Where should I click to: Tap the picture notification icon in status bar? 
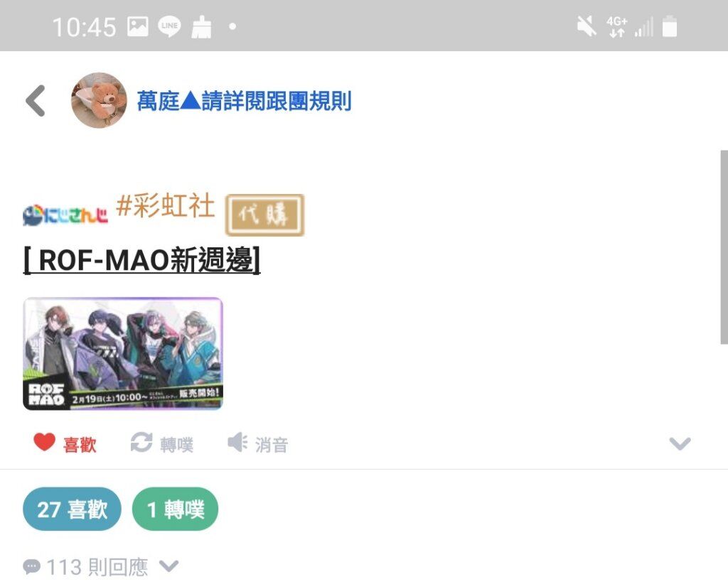(x=138, y=26)
